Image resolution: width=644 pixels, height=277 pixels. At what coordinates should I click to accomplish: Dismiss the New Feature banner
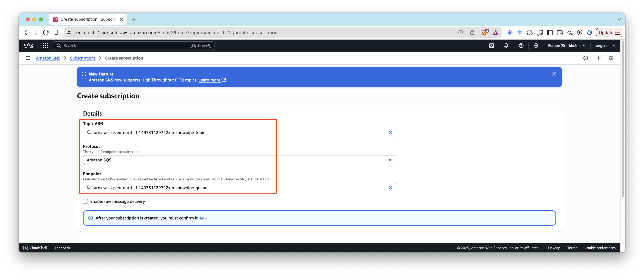[554, 74]
